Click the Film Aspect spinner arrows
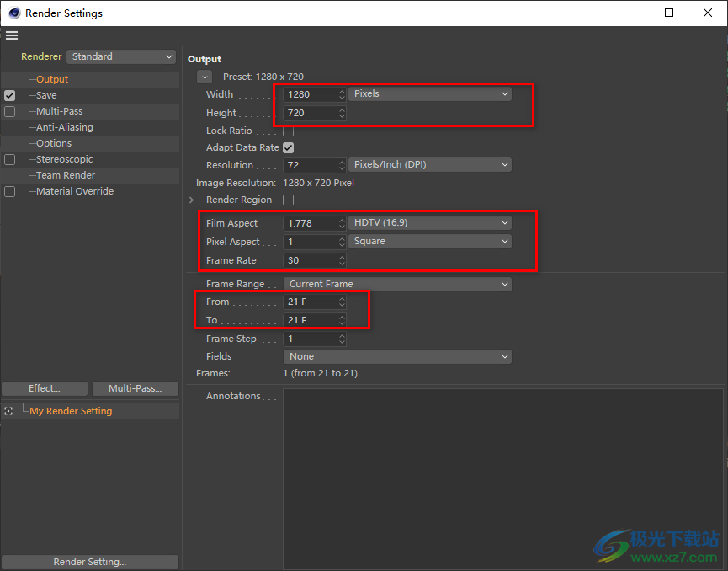The image size is (728, 571). (x=343, y=223)
